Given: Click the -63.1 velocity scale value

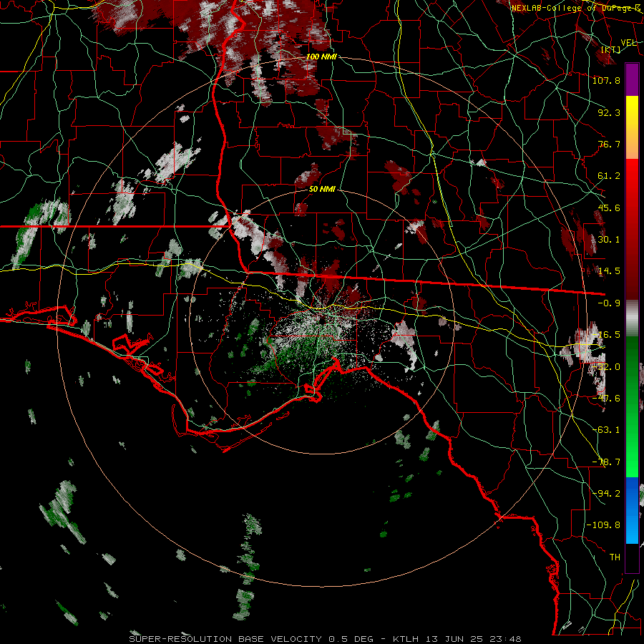Looking at the screenshot, I should (x=606, y=430).
